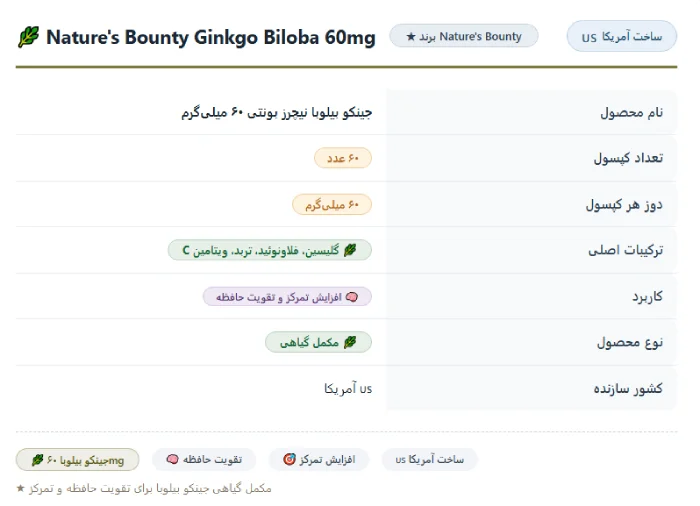Click the brain icon in تقویت حافظه tag
700x506 pixels.
(172, 459)
